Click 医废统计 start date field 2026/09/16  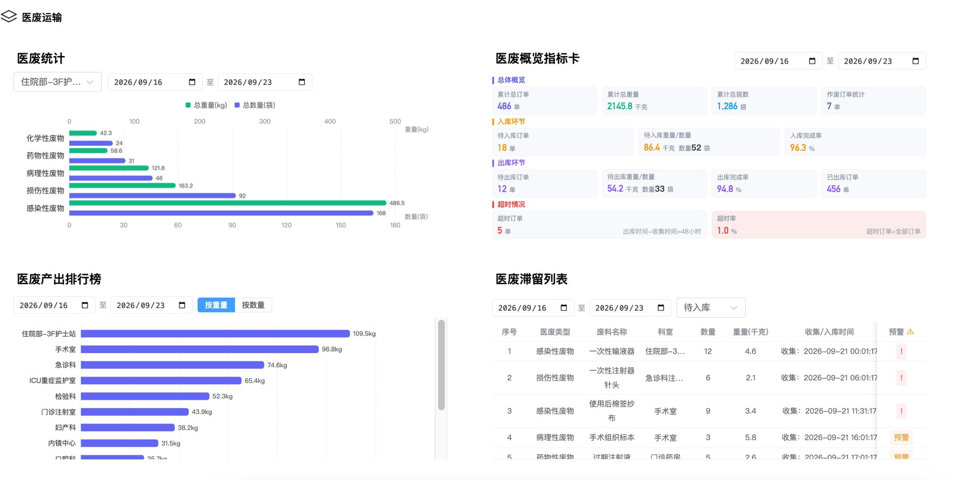pos(155,82)
